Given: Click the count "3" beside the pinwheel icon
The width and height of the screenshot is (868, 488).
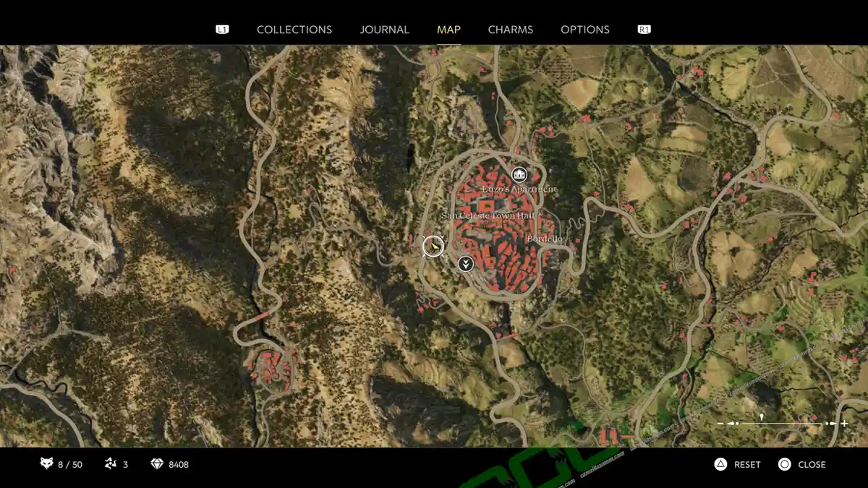Looking at the screenshot, I should 125,465.
